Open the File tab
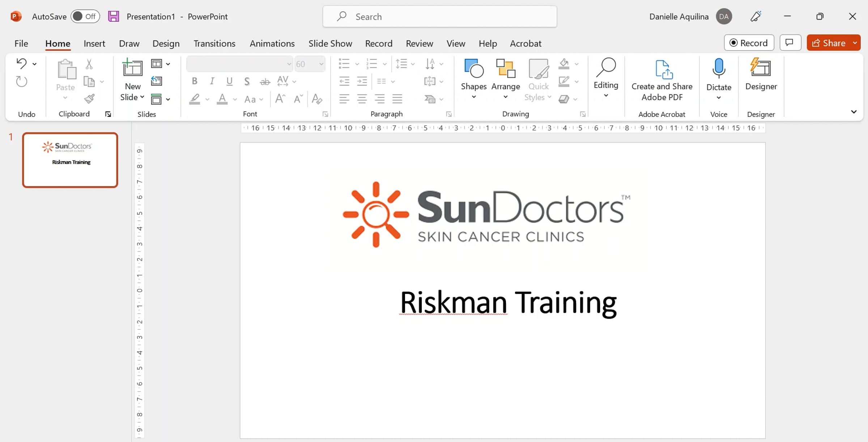Image resolution: width=868 pixels, height=442 pixels. tap(21, 43)
